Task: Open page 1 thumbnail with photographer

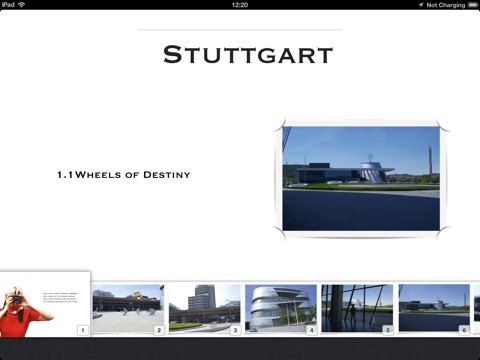Action: coord(45,304)
